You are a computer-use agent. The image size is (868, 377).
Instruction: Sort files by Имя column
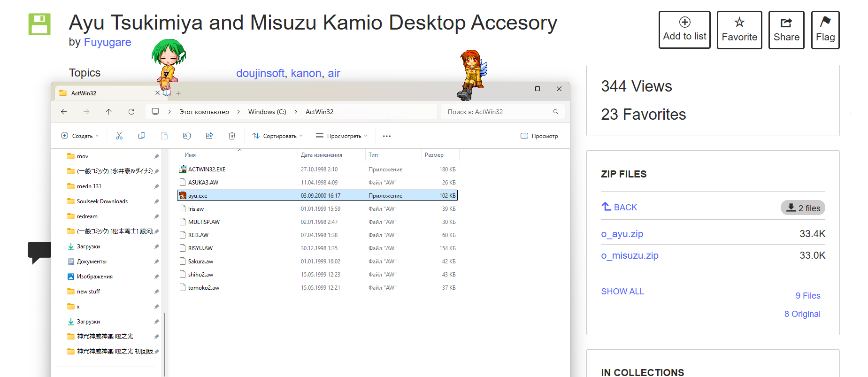click(x=190, y=155)
